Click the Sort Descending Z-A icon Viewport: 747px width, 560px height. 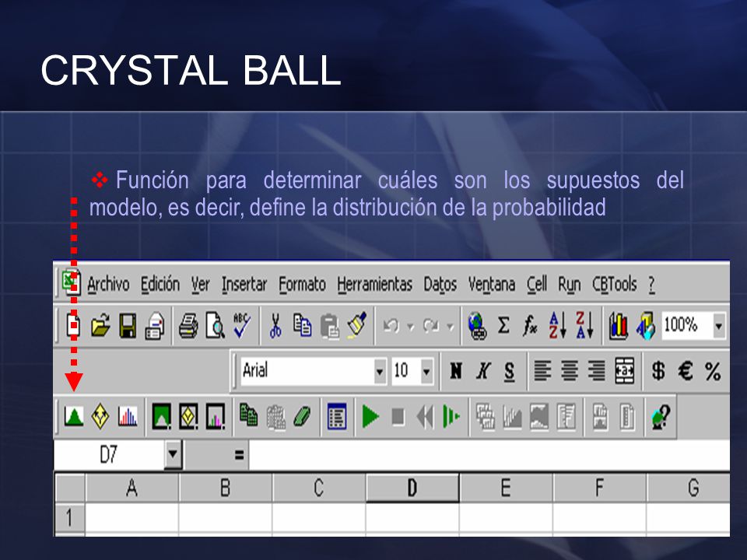click(x=584, y=326)
